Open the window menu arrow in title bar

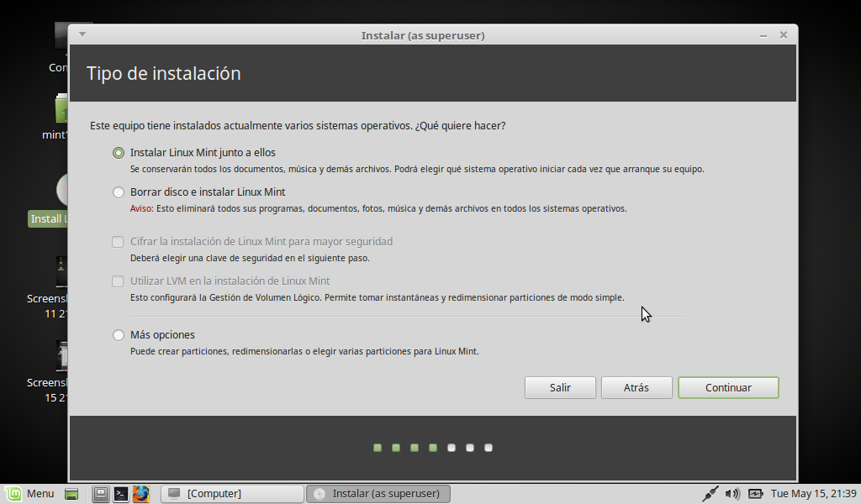click(x=82, y=35)
